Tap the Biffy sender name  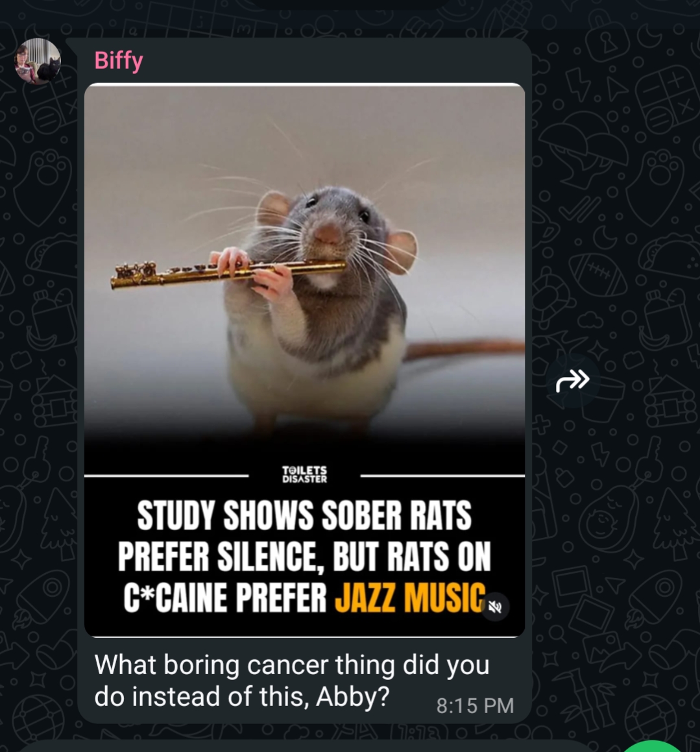(x=119, y=61)
